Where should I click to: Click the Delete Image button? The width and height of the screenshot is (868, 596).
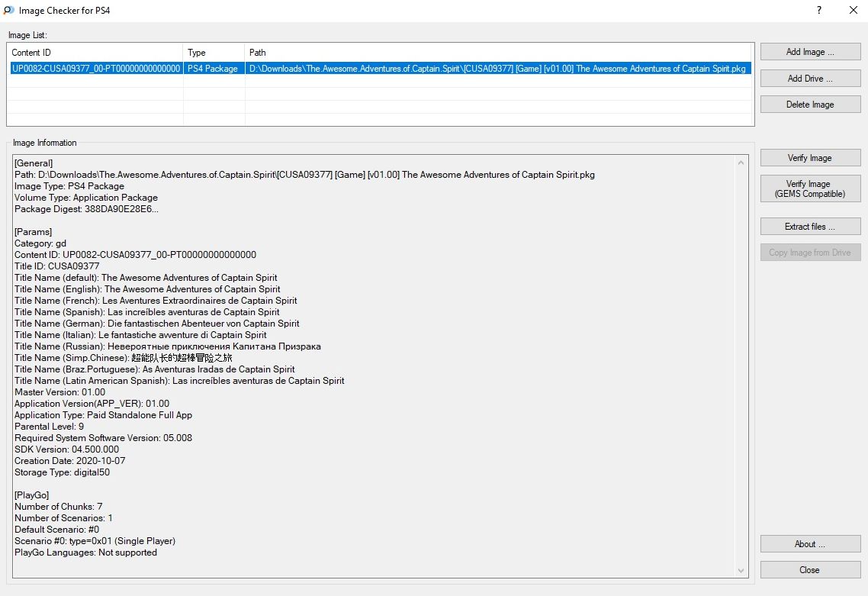pos(810,104)
